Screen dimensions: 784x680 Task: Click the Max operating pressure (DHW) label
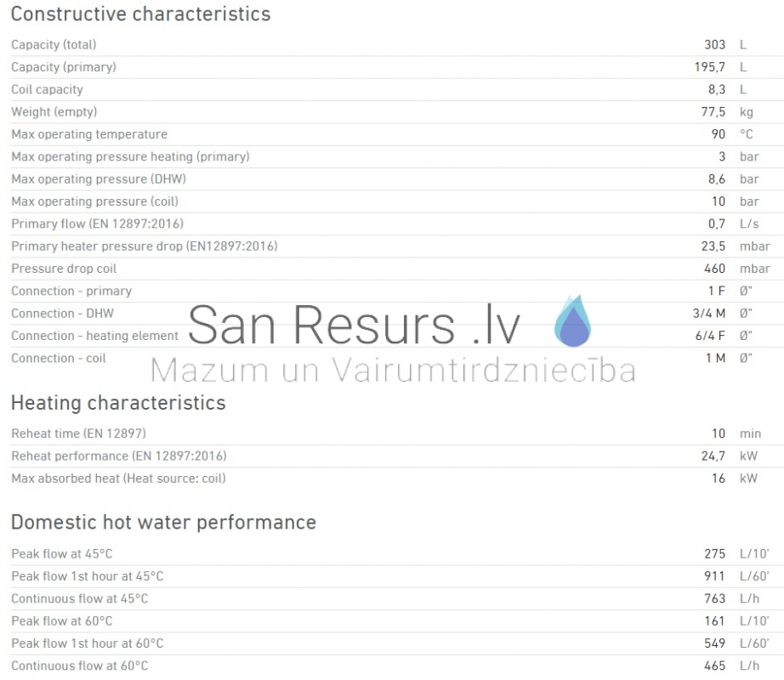(x=99, y=178)
